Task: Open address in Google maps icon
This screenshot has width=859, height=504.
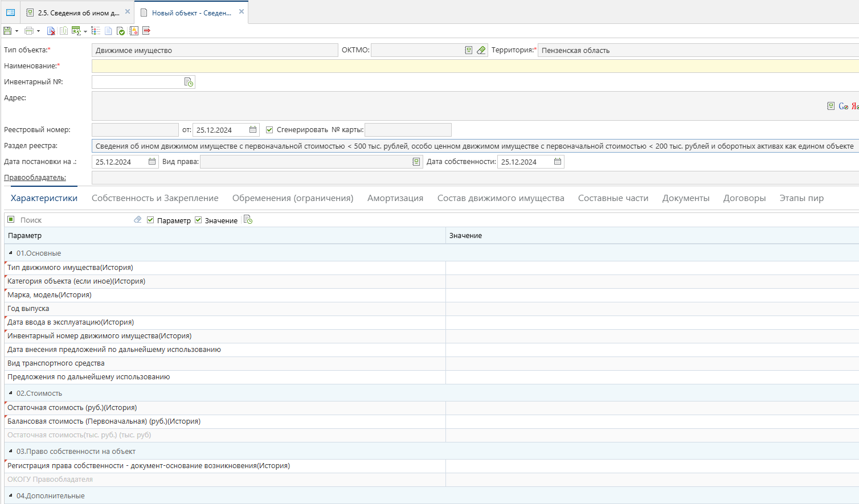Action: (x=844, y=106)
